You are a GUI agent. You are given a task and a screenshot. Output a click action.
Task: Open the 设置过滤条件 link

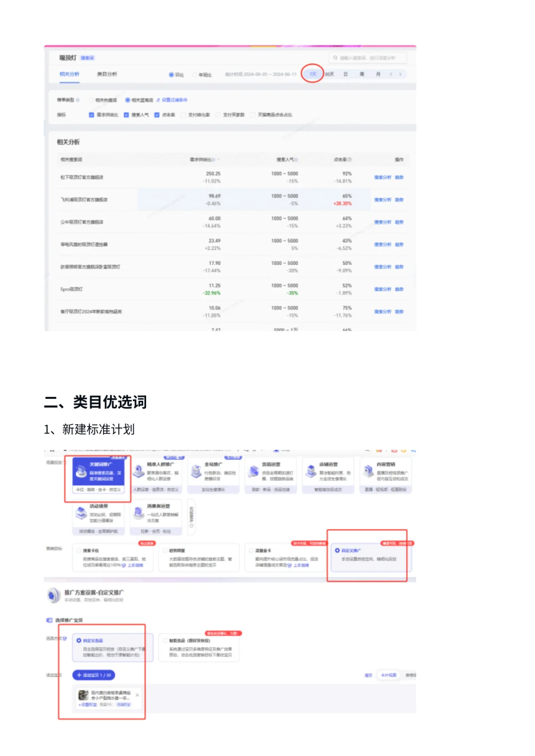[174, 100]
